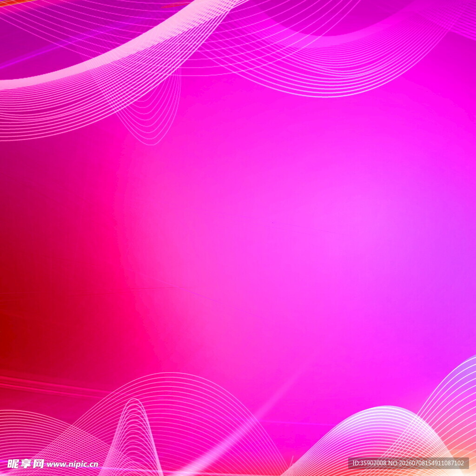476x476 pixels.
Task: Click the gray box behind the ID text
Action: tap(408, 463)
